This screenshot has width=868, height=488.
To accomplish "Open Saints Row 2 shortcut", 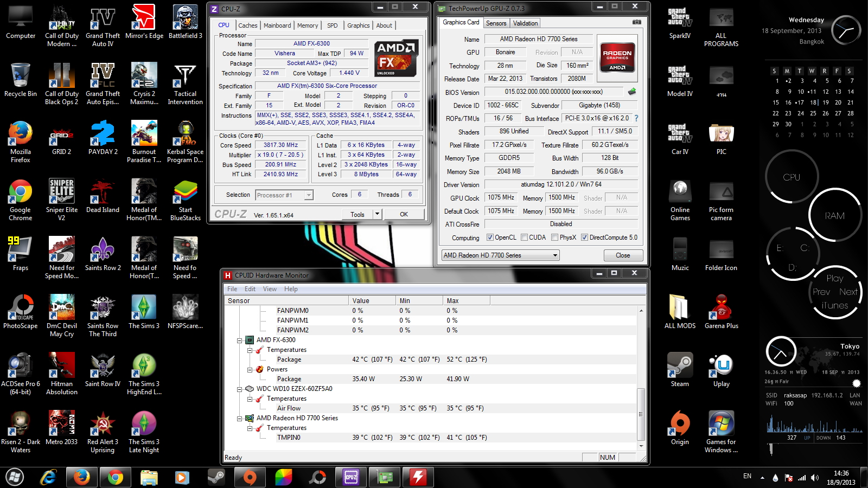I will pyautogui.click(x=103, y=254).
